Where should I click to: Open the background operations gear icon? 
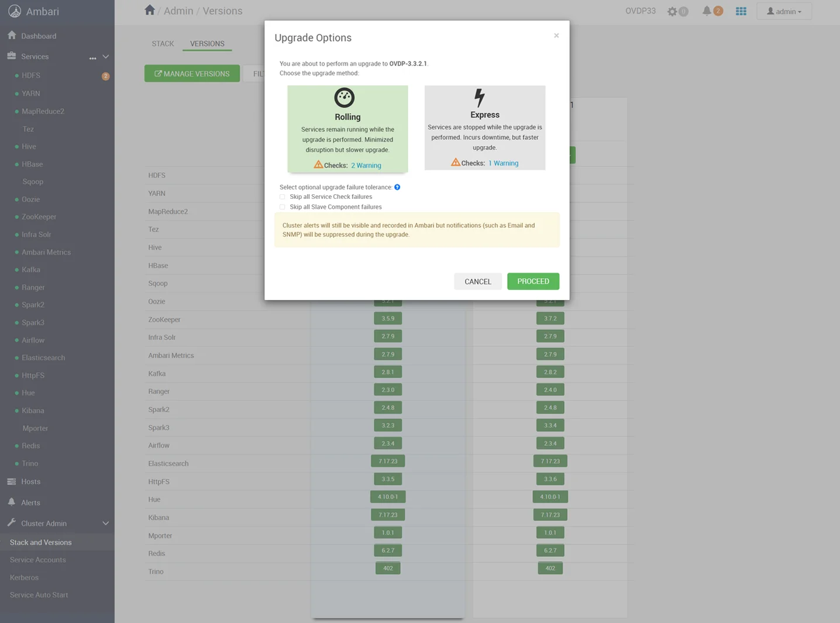point(672,11)
